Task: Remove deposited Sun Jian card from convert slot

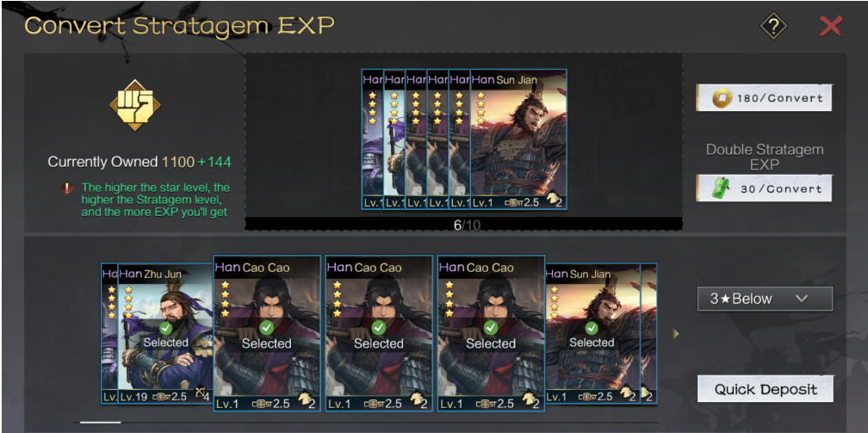Action: point(518,139)
